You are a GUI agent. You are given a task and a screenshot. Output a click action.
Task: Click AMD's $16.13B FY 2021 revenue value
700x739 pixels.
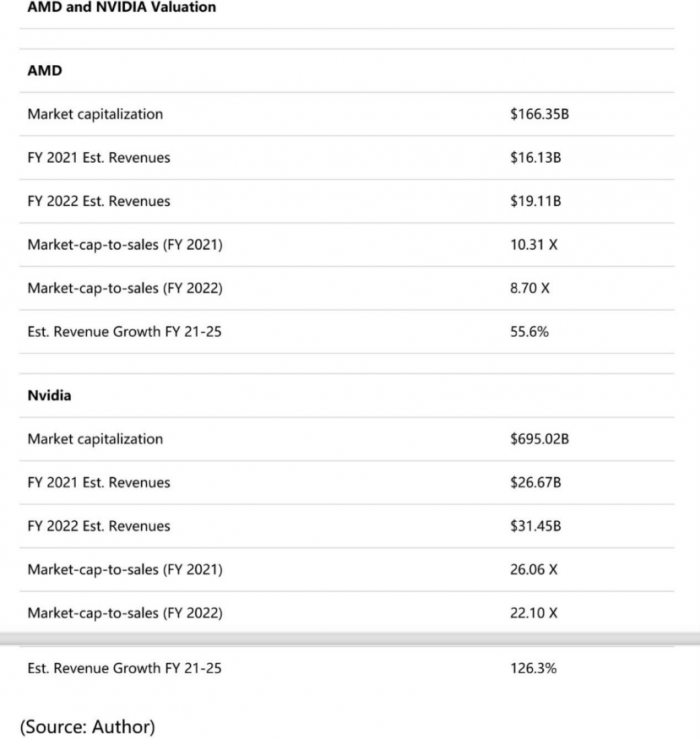[x=535, y=157]
